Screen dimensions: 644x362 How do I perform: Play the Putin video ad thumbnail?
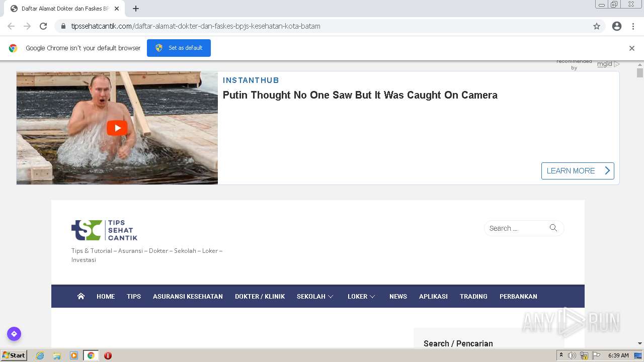(x=117, y=128)
